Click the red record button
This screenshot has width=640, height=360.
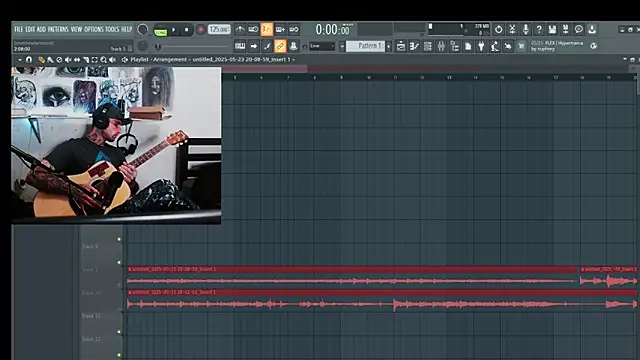(200, 30)
